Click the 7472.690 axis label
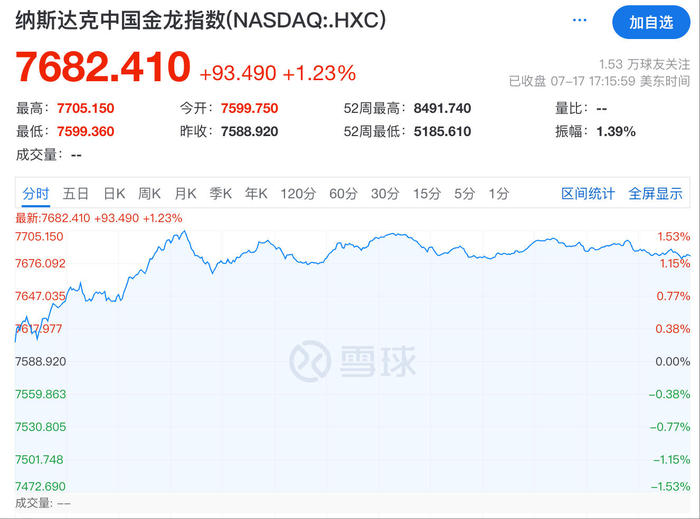 (x=40, y=486)
